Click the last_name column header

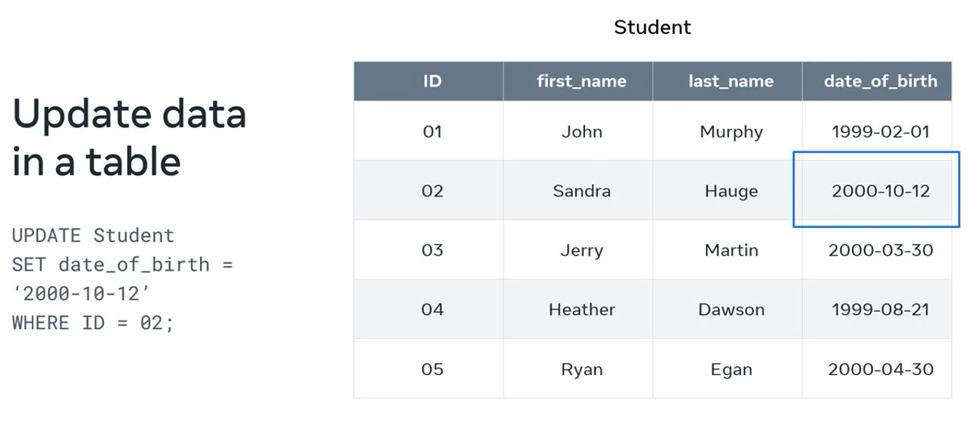[731, 81]
